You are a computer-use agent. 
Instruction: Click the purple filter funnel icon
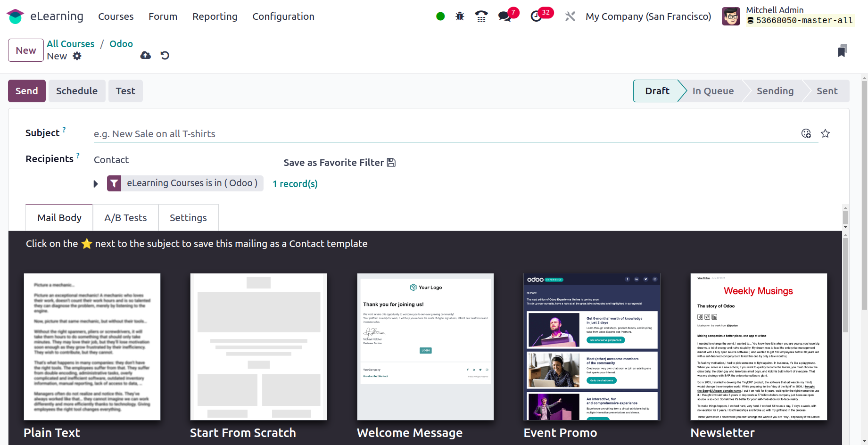click(114, 183)
